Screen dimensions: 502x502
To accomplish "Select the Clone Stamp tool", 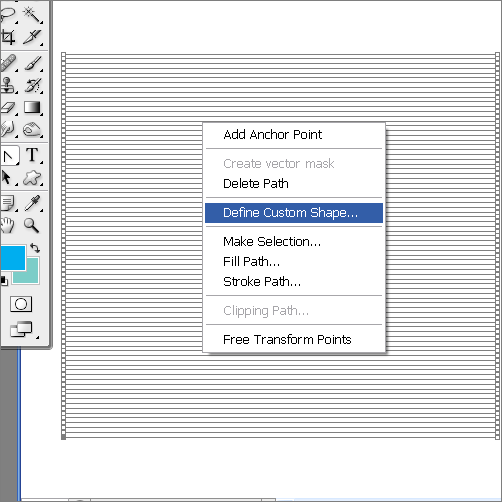I will click(8, 85).
